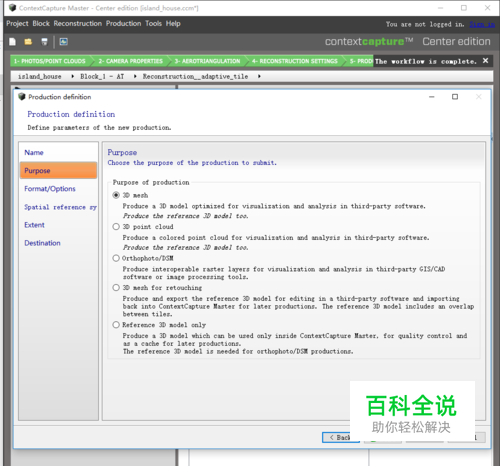
Task: Expand arrow after Reconstruction__adaptive_tile breadcrumb
Action: pyautogui.click(x=259, y=77)
